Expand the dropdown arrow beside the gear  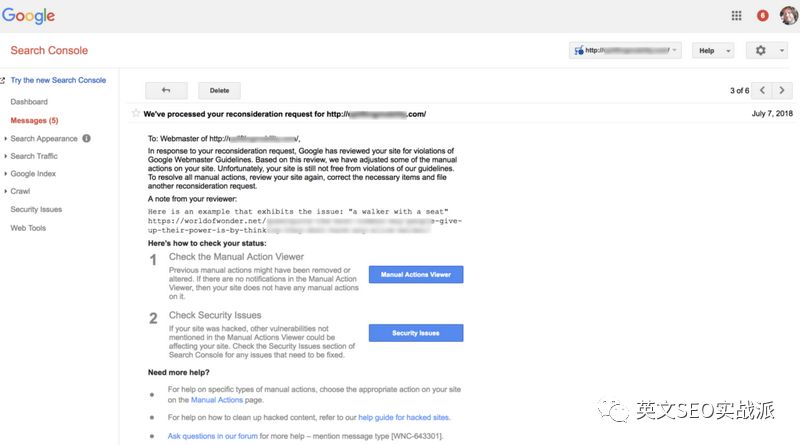pos(781,51)
